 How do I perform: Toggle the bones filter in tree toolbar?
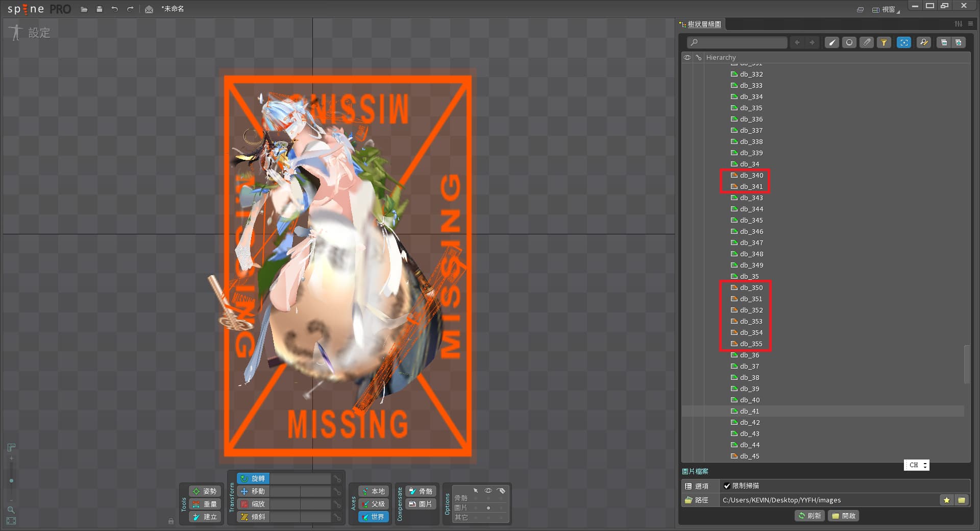[x=832, y=42]
